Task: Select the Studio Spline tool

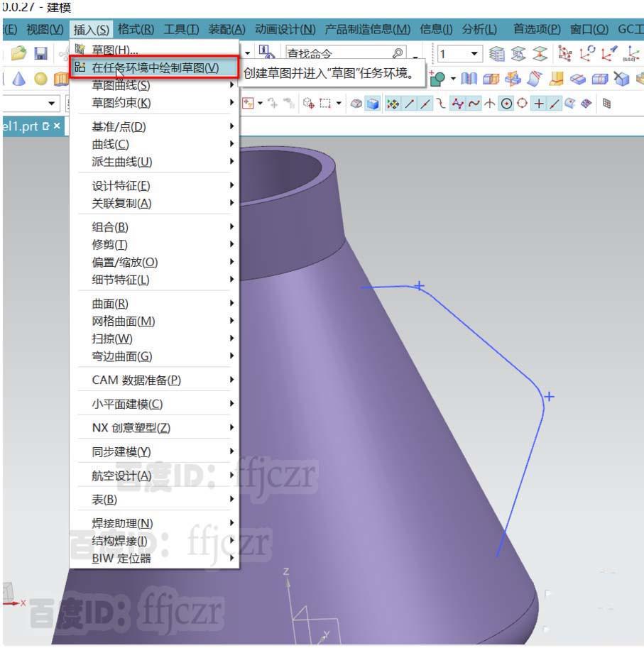Action: coord(456,104)
